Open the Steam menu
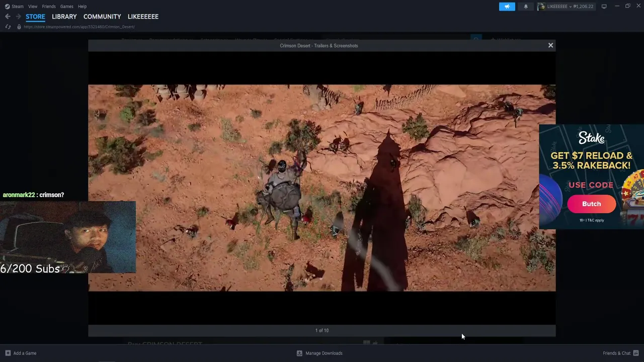This screenshot has width=644, height=362. 18,7
